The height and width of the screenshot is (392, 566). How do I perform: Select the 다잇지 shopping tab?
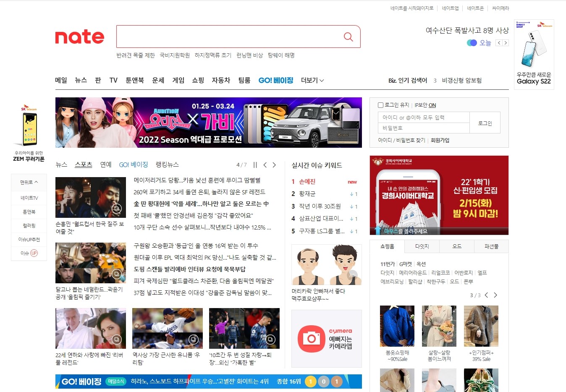(422, 246)
